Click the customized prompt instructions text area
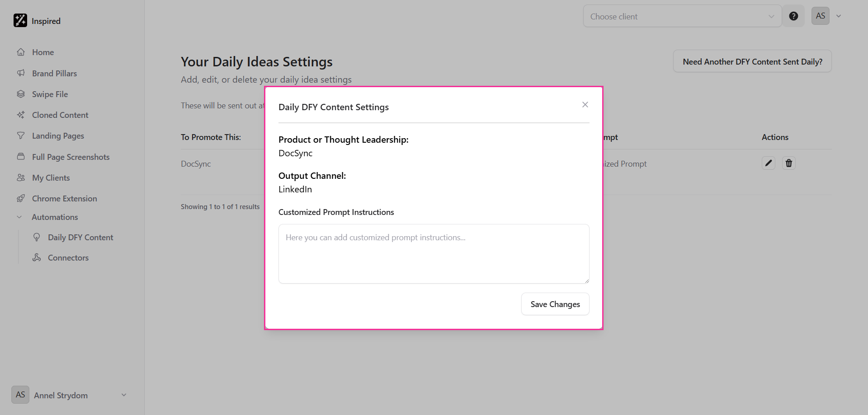Image resolution: width=868 pixels, height=415 pixels. coord(434,254)
